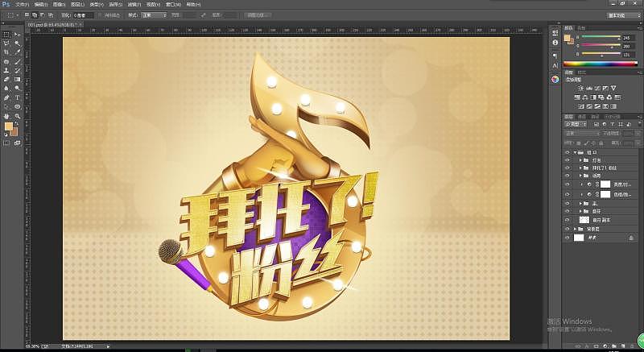Add a Hue/Saturation adjustment from Adjustments panel

click(576, 97)
